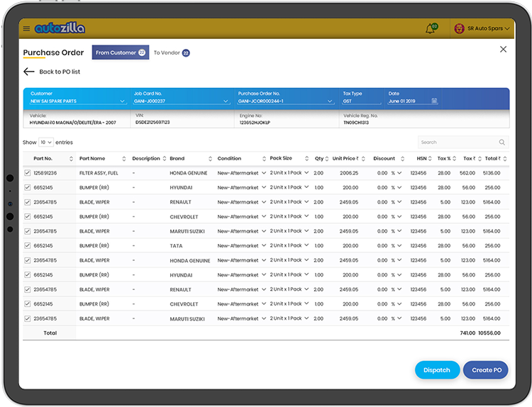Open the date calendar icon

tap(434, 101)
